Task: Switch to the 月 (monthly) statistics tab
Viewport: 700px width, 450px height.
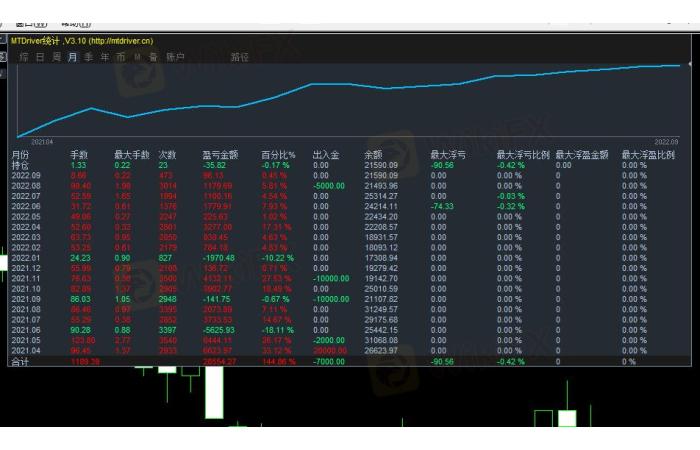Action: pos(73,57)
